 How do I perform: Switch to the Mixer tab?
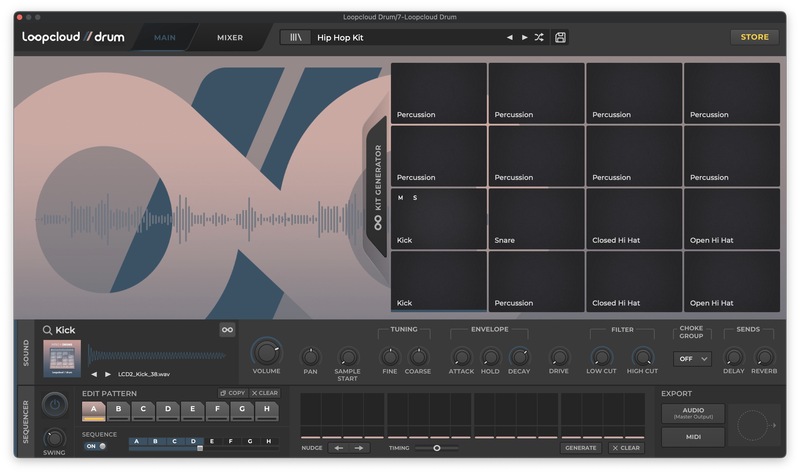[x=230, y=37]
